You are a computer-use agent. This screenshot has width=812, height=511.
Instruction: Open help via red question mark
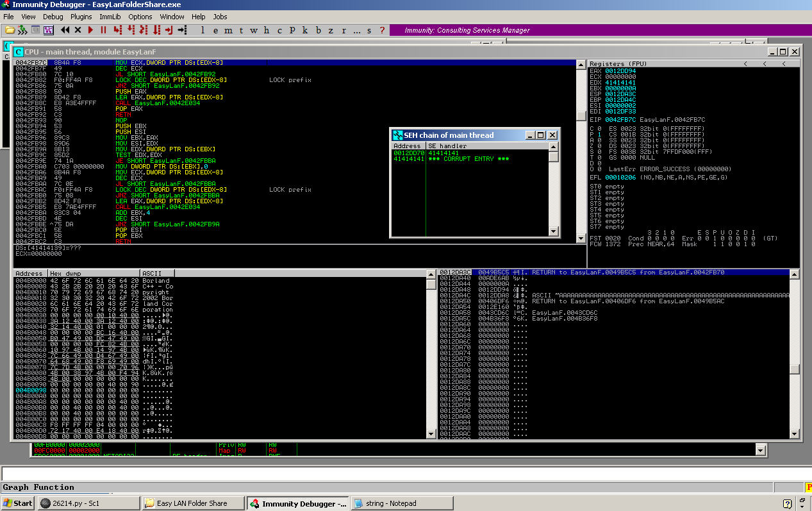(x=383, y=30)
